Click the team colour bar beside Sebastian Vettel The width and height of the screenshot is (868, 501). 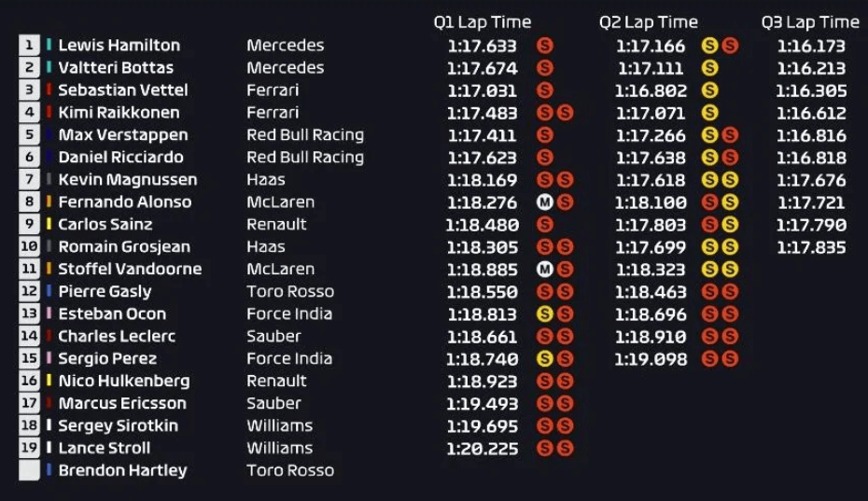pos(49,90)
